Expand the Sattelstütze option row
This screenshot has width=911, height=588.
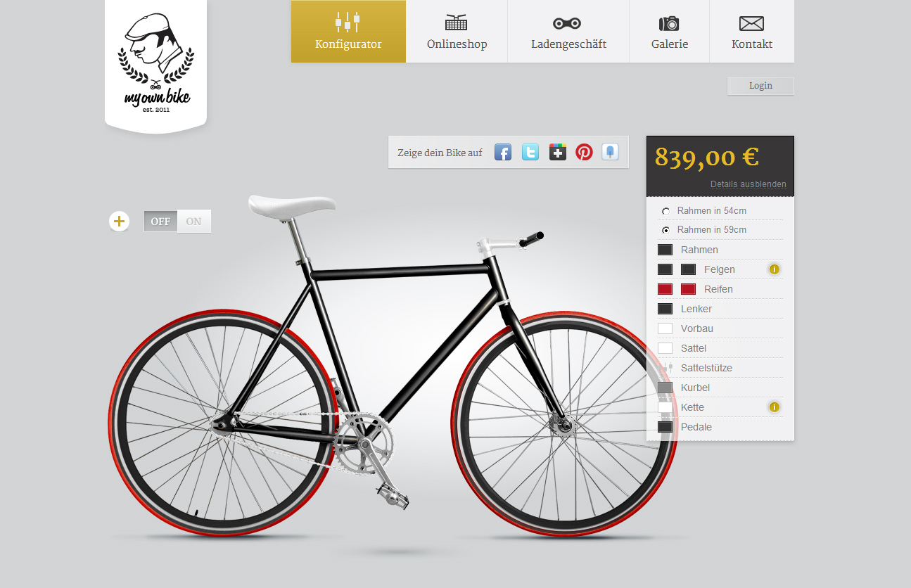pos(720,368)
